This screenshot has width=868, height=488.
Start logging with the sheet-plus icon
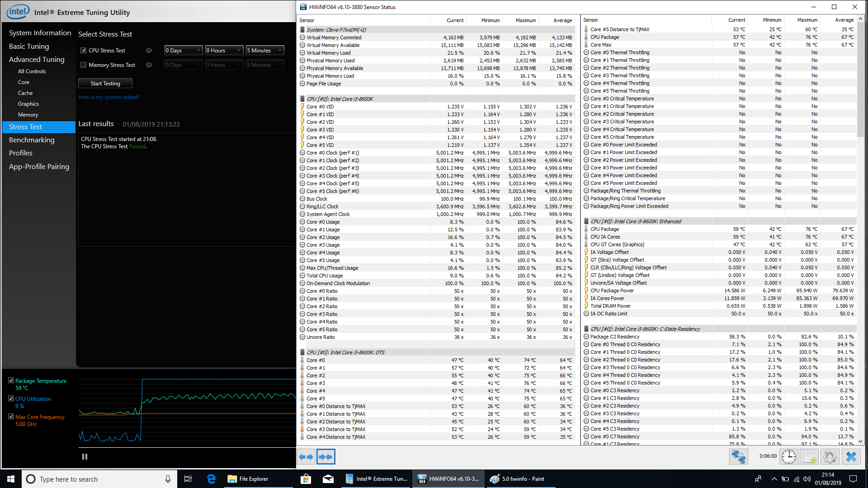pyautogui.click(x=810, y=457)
